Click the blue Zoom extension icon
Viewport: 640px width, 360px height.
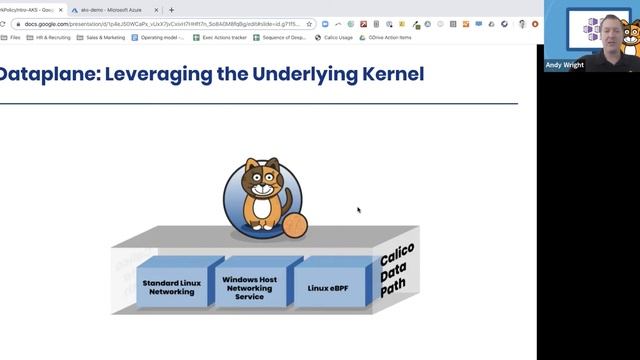click(x=325, y=24)
